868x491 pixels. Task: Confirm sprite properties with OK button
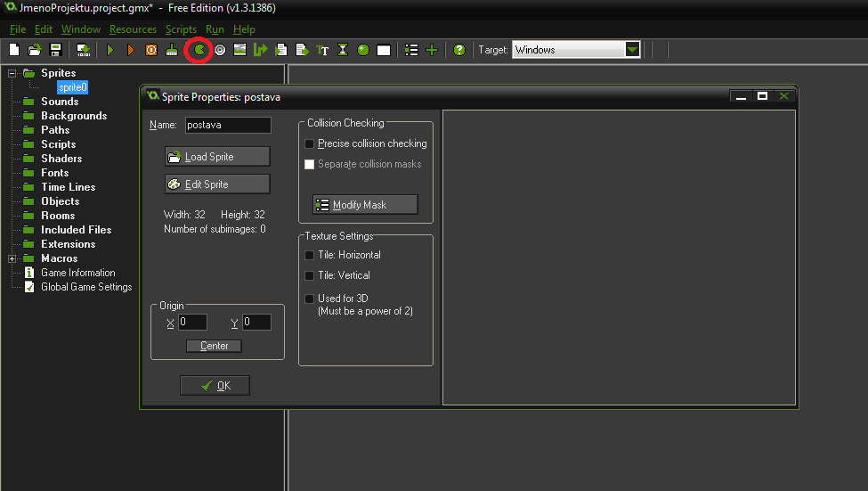click(215, 386)
